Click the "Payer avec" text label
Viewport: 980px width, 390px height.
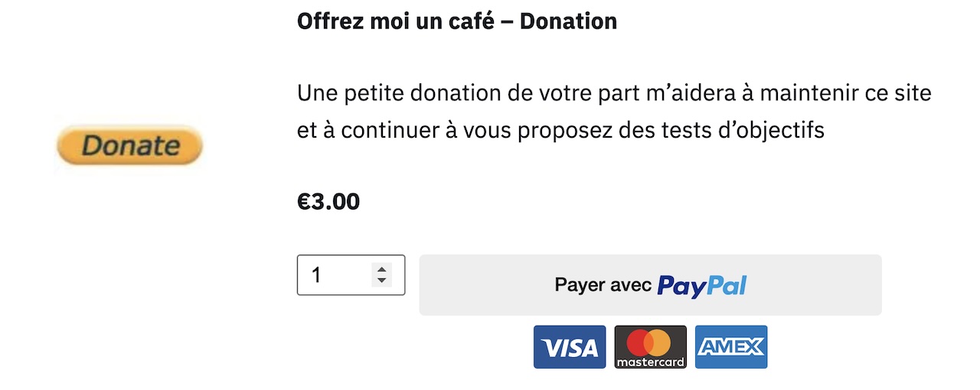pyautogui.click(x=603, y=285)
